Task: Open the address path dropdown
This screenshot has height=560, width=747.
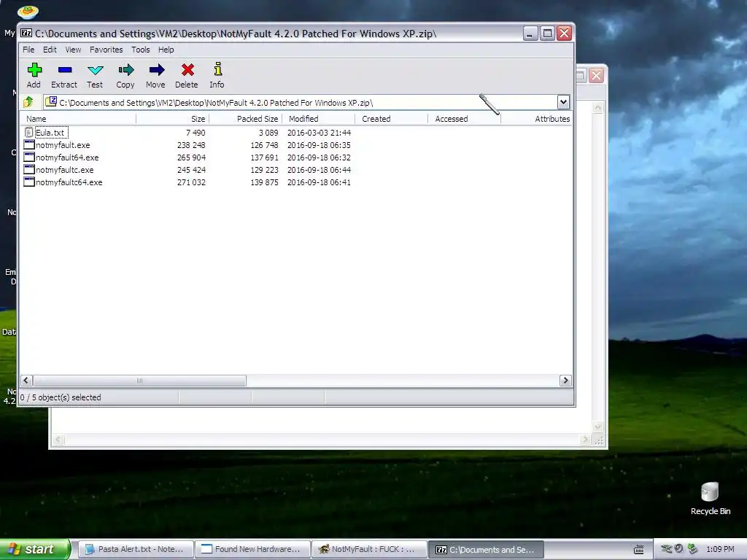Action: pyautogui.click(x=563, y=102)
